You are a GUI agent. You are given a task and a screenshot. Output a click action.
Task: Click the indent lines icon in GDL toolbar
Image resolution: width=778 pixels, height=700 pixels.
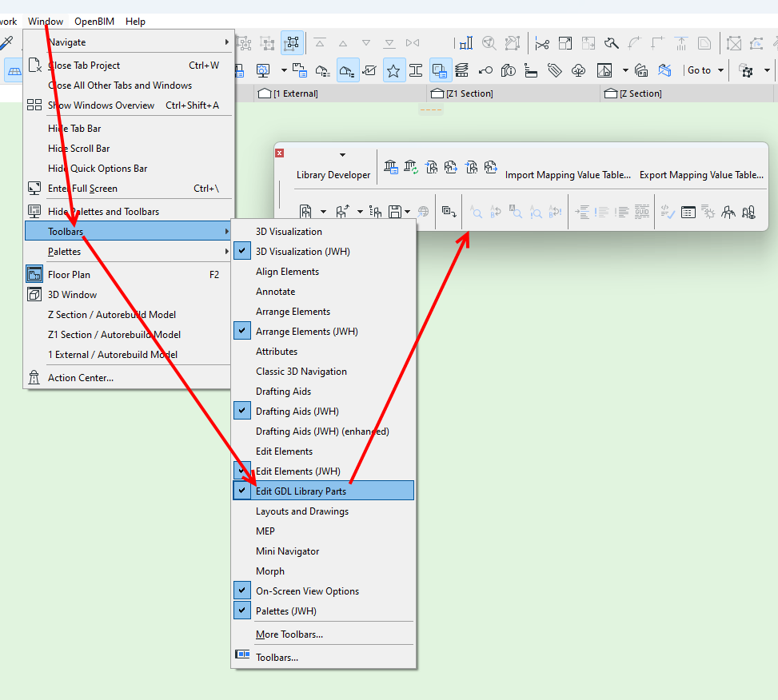582,213
